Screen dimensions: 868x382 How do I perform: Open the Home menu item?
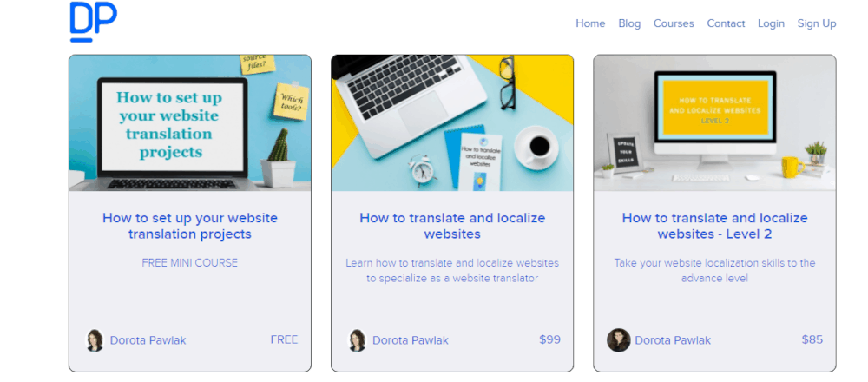point(590,23)
